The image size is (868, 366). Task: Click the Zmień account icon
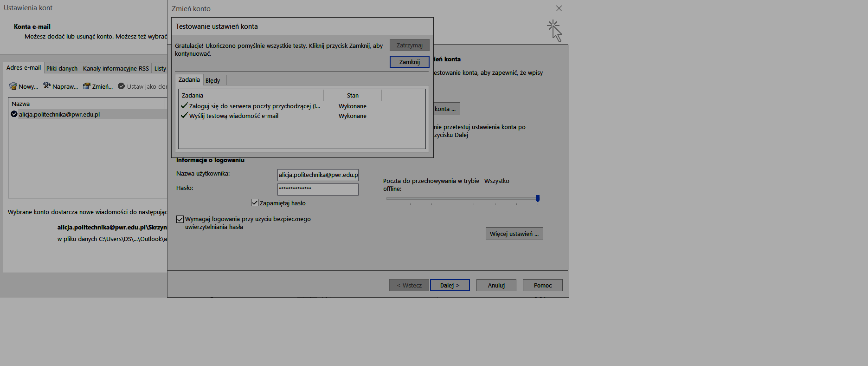point(86,86)
